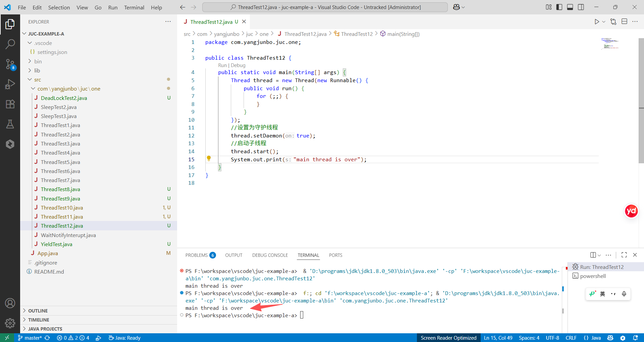Open the Extensions view
This screenshot has height=342, width=644.
pyautogui.click(x=10, y=104)
